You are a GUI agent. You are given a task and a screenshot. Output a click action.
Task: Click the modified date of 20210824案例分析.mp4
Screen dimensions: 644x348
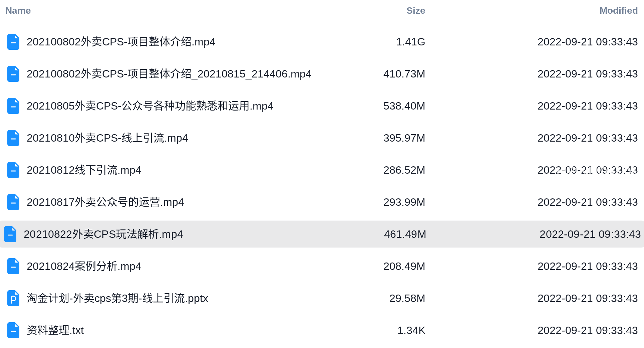(x=588, y=266)
